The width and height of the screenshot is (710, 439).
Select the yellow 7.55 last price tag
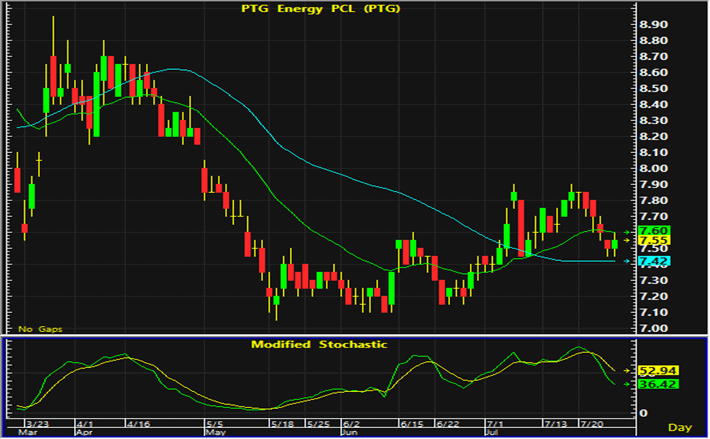654,240
